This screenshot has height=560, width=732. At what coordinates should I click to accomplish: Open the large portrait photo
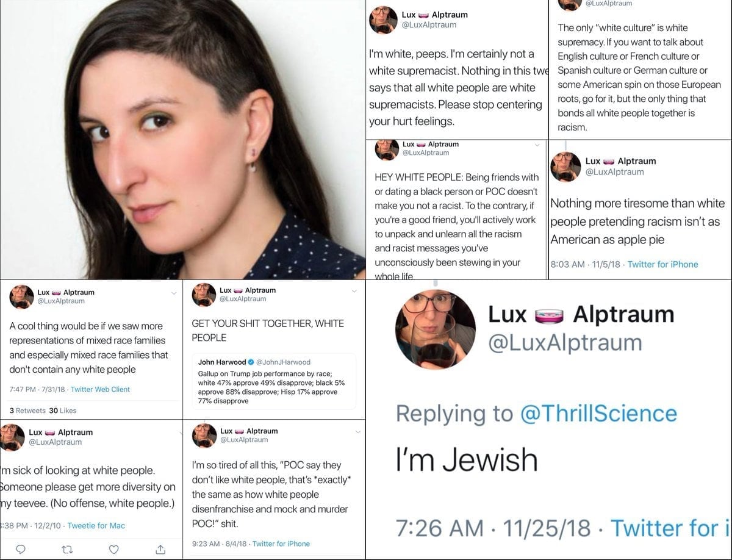pyautogui.click(x=182, y=140)
